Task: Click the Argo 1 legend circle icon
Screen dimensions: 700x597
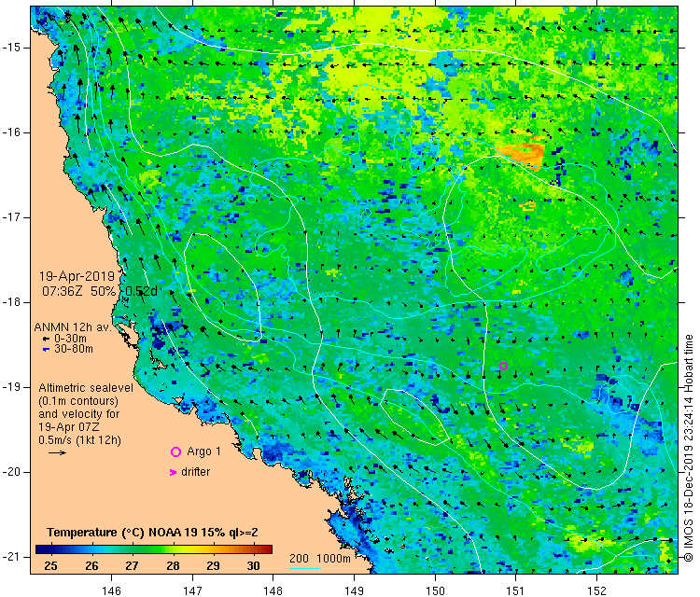Action: point(175,452)
